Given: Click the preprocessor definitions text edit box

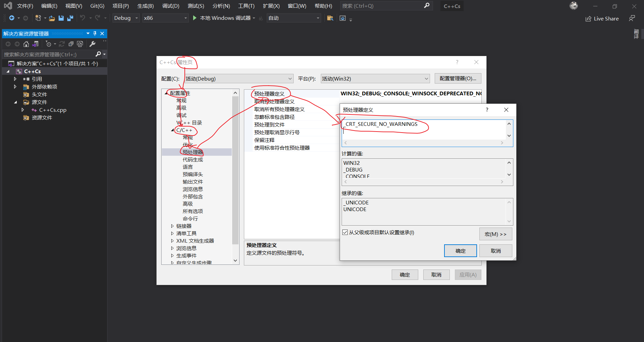Looking at the screenshot, I should tap(424, 130).
